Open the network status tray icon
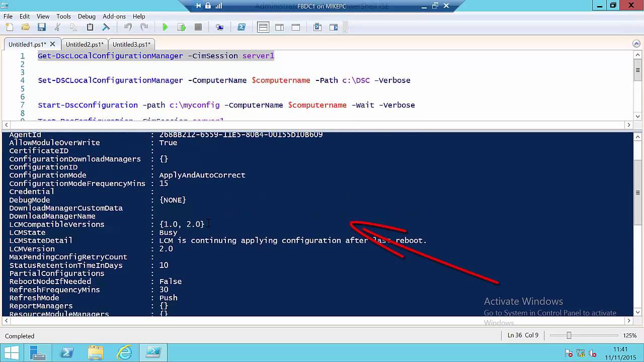This screenshot has height=362, width=644. [581, 353]
